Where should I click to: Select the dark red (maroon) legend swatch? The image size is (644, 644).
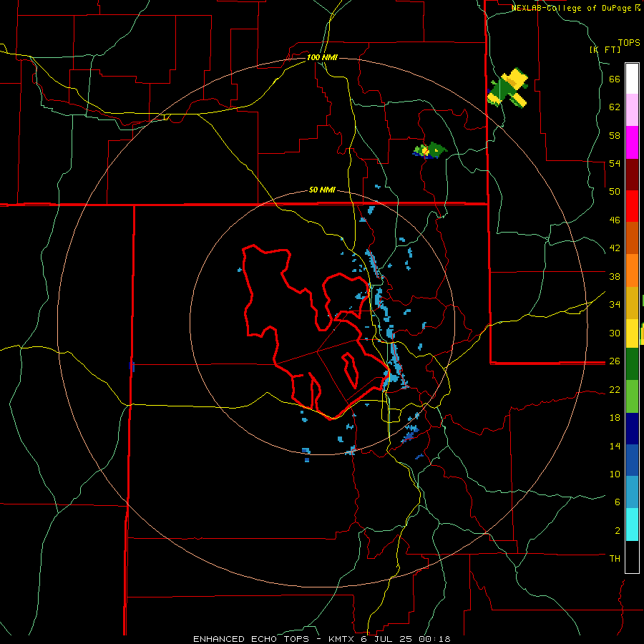click(632, 175)
